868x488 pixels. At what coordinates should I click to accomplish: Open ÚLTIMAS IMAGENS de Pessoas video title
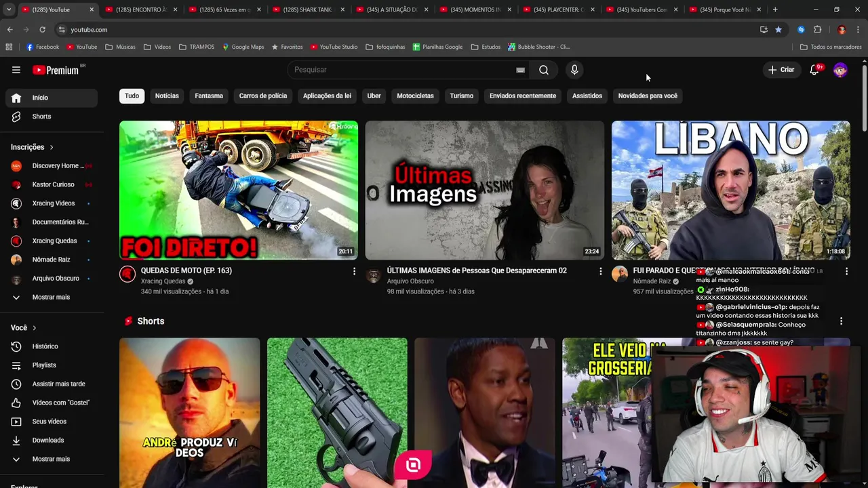click(477, 270)
